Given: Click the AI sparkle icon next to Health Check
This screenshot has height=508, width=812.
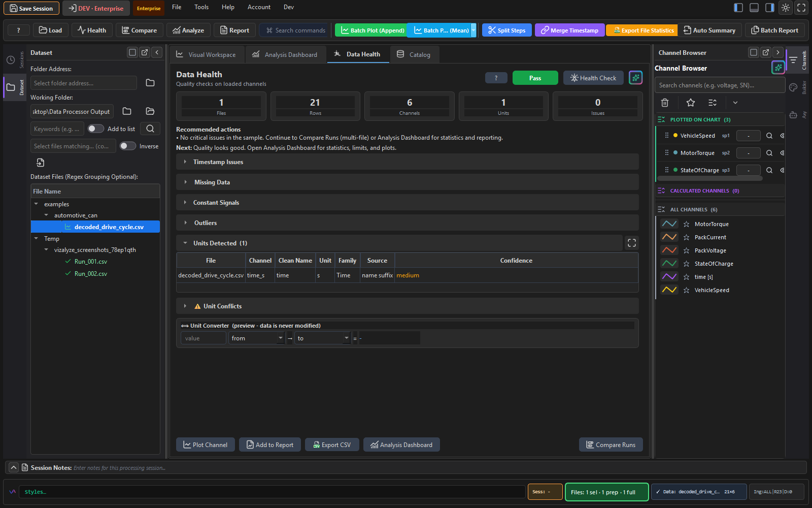Looking at the screenshot, I should 636,78.
